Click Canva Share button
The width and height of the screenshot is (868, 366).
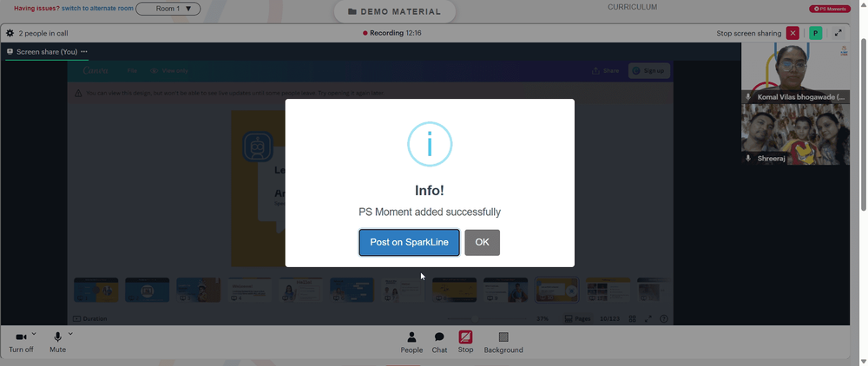pyautogui.click(x=606, y=71)
